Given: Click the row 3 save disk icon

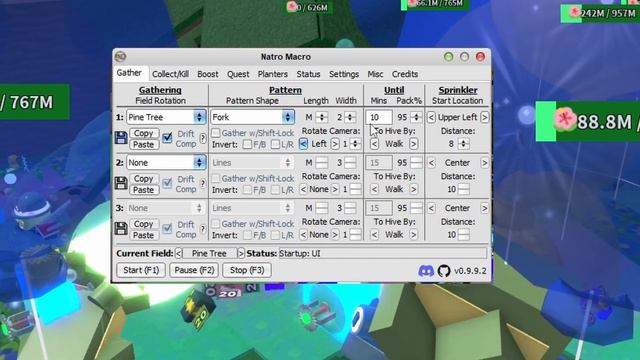Looking at the screenshot, I should [x=121, y=229].
